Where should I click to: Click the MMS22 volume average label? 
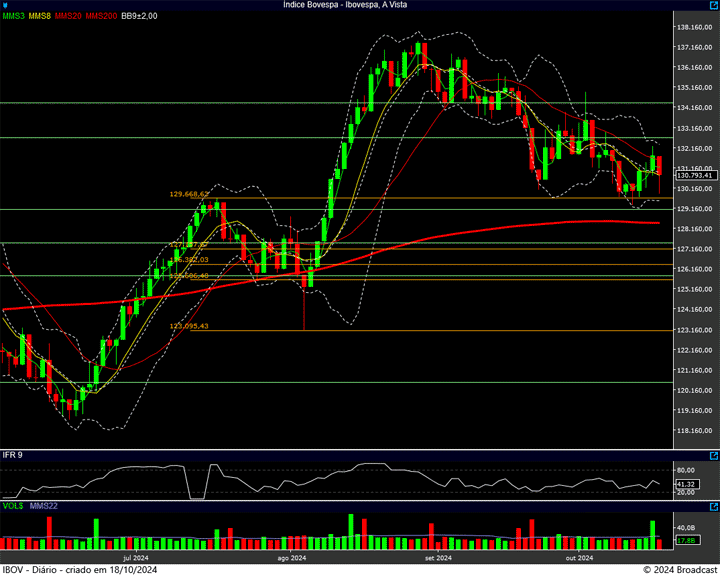[42, 506]
